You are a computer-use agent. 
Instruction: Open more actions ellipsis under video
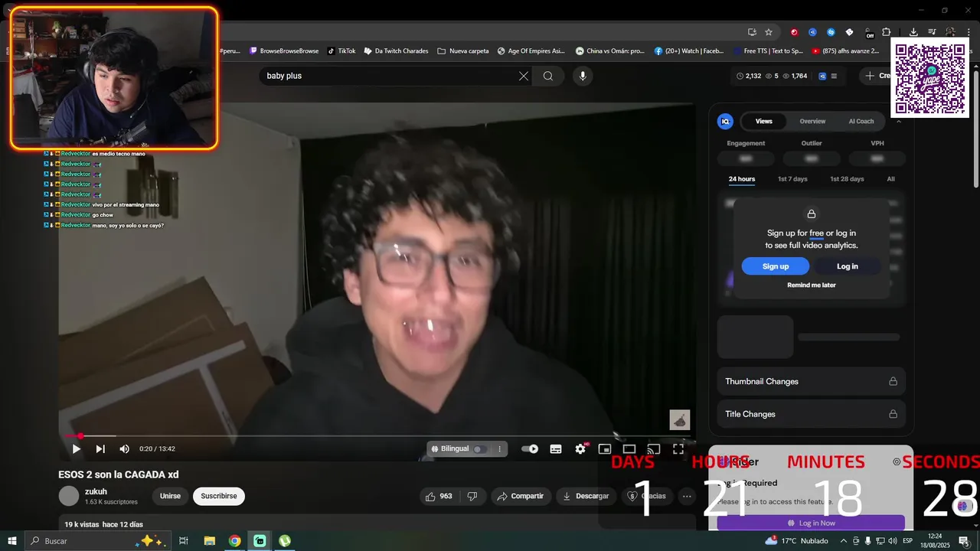click(687, 496)
